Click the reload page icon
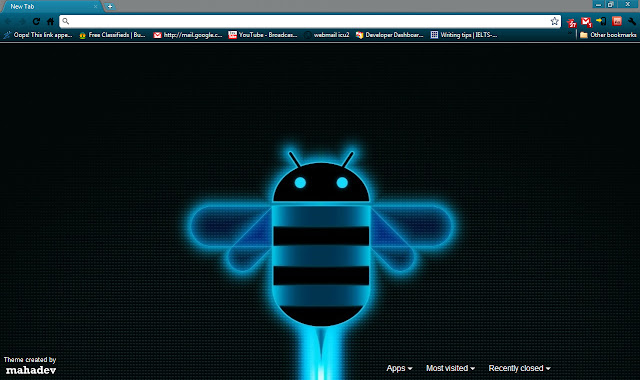 36,22
